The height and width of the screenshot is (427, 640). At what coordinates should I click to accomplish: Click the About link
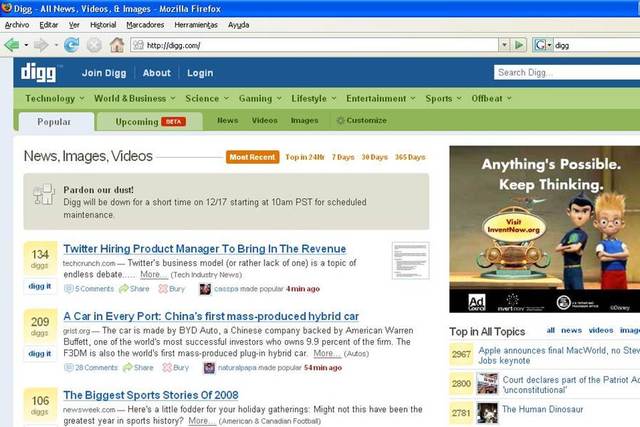coord(157,73)
